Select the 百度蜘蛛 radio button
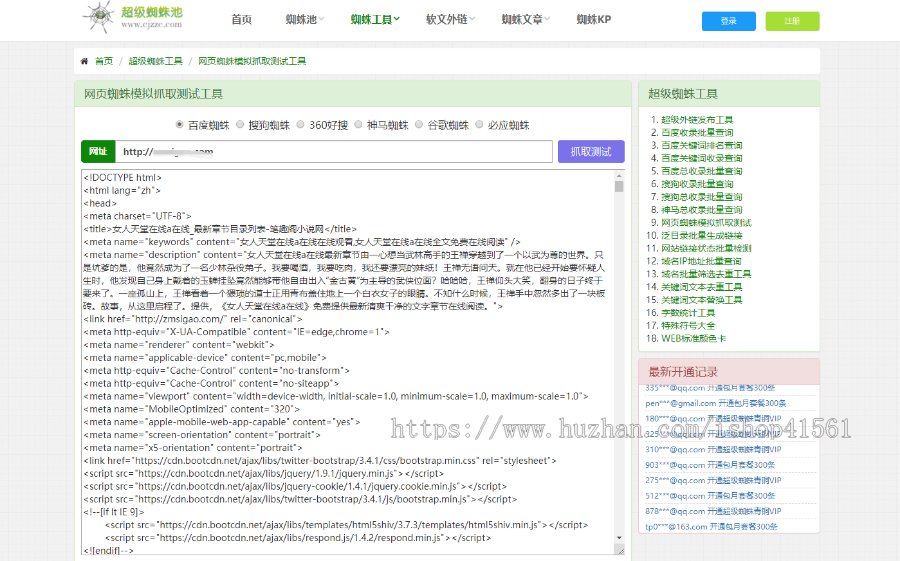Screen dimensions: 900x561 coord(180,125)
